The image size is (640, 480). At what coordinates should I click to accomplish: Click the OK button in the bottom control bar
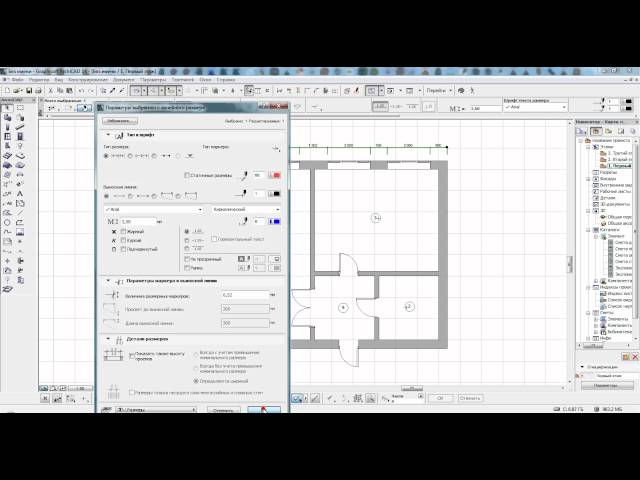click(x=440, y=398)
